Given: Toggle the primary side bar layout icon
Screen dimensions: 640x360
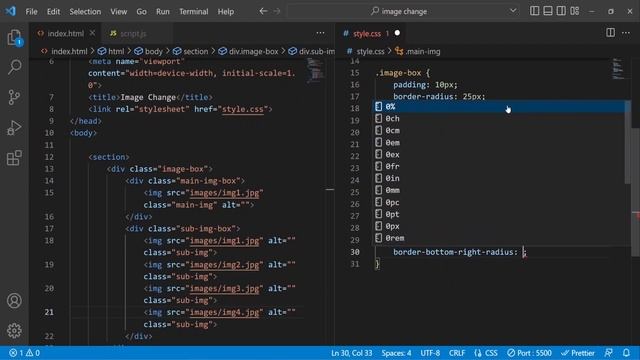Looking at the screenshot, I should pyautogui.click(x=534, y=11).
